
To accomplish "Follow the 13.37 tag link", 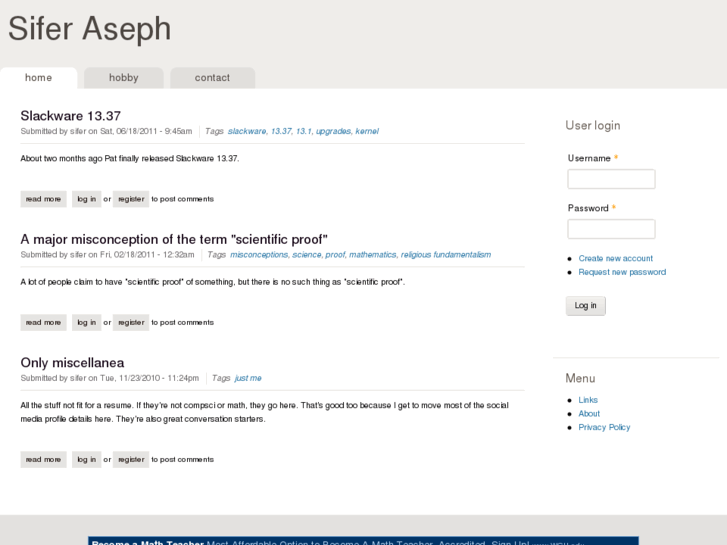I will coord(281,131).
